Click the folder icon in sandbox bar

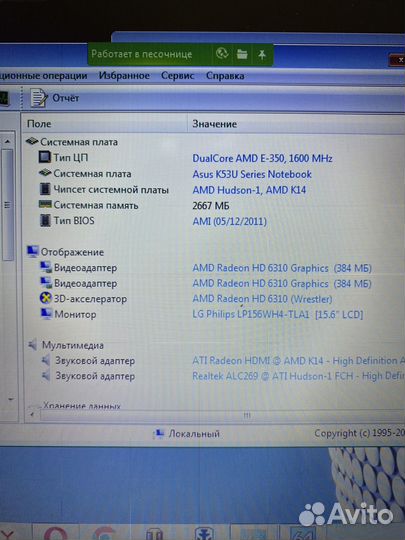pyautogui.click(x=242, y=54)
